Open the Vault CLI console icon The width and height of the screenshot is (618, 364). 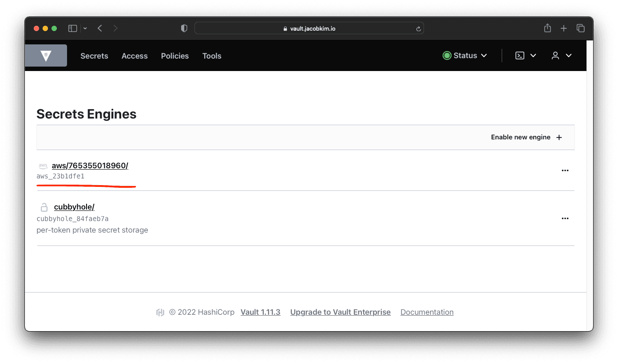point(519,55)
